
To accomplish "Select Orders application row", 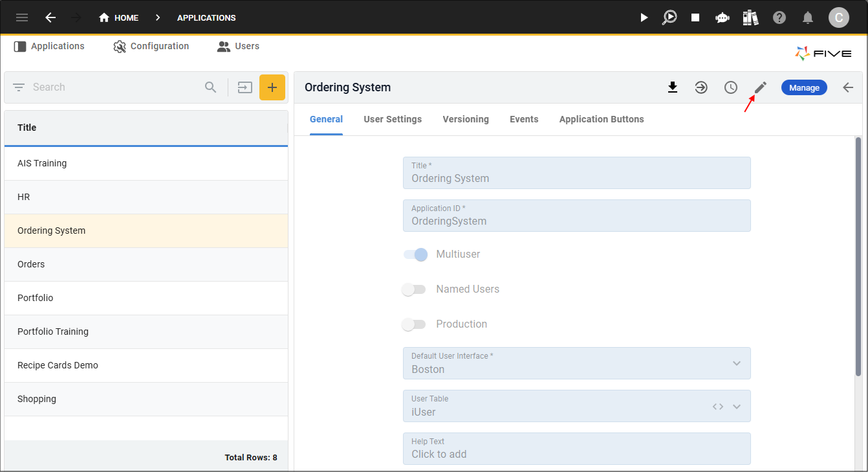I will tap(146, 264).
